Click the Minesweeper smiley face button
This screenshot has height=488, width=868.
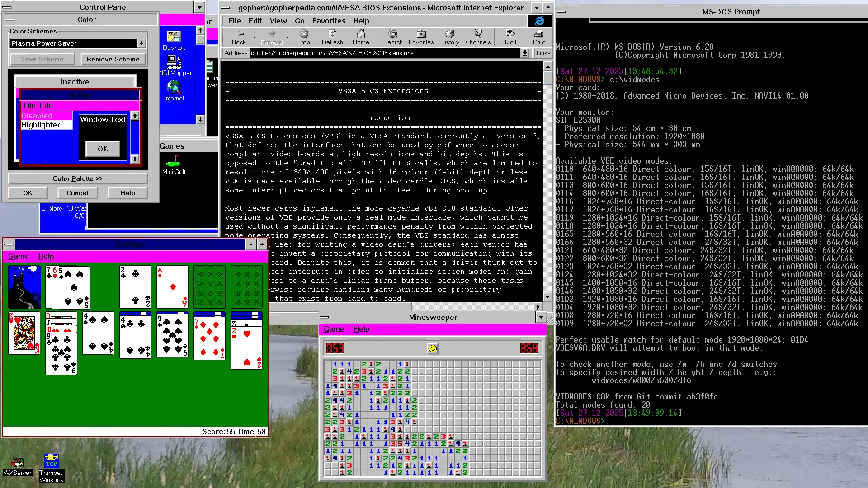[433, 348]
